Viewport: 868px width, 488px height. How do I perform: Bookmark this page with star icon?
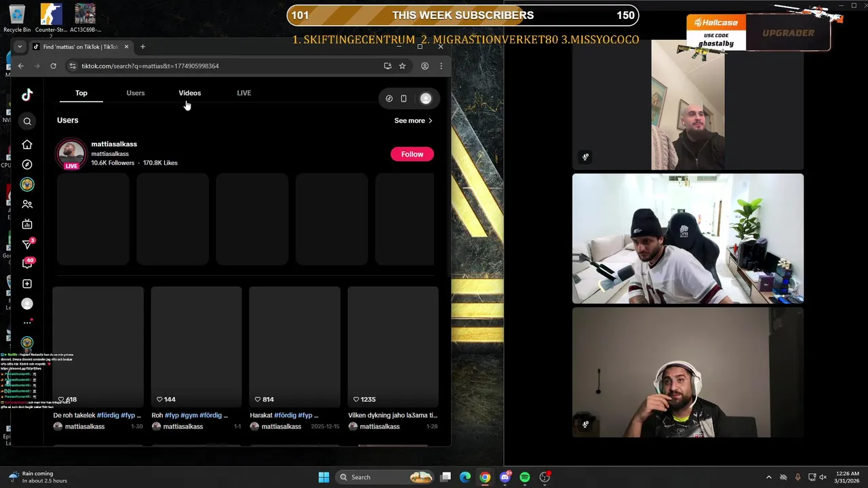click(402, 66)
